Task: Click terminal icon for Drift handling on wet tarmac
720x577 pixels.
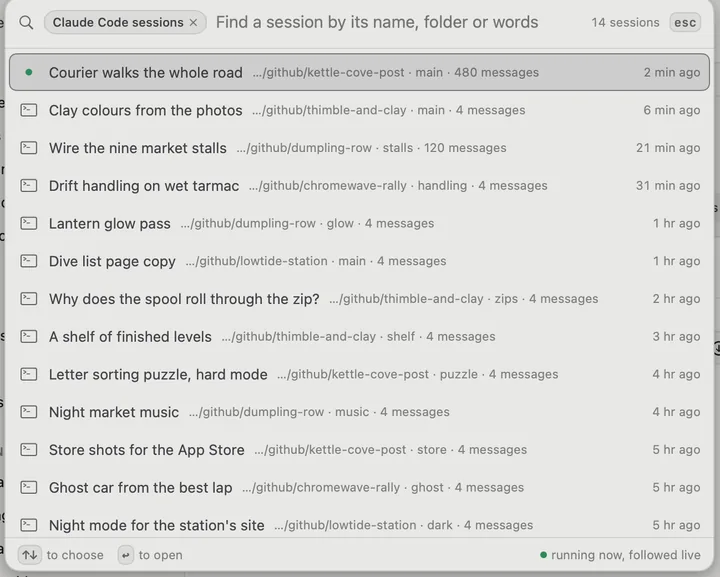Action: (28, 185)
